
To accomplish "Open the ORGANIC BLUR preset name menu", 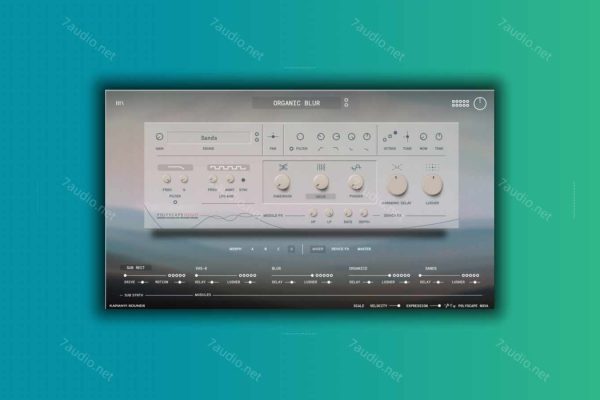I will [x=296, y=103].
